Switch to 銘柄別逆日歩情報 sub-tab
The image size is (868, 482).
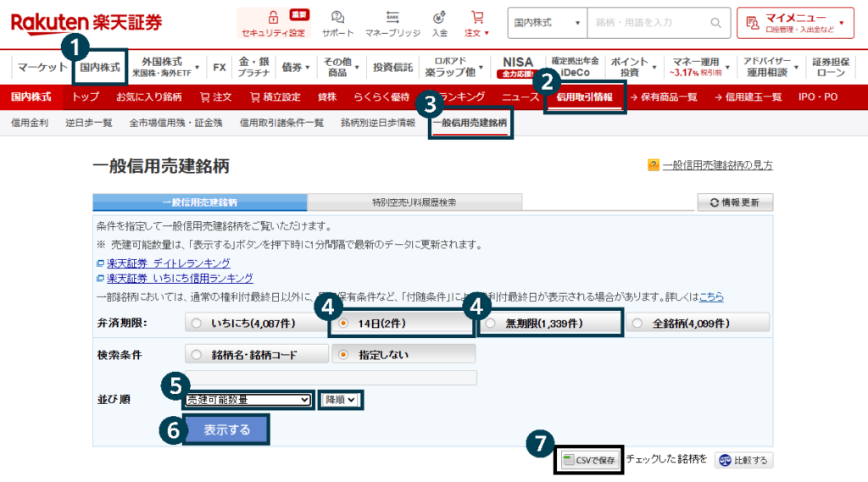[x=378, y=123]
